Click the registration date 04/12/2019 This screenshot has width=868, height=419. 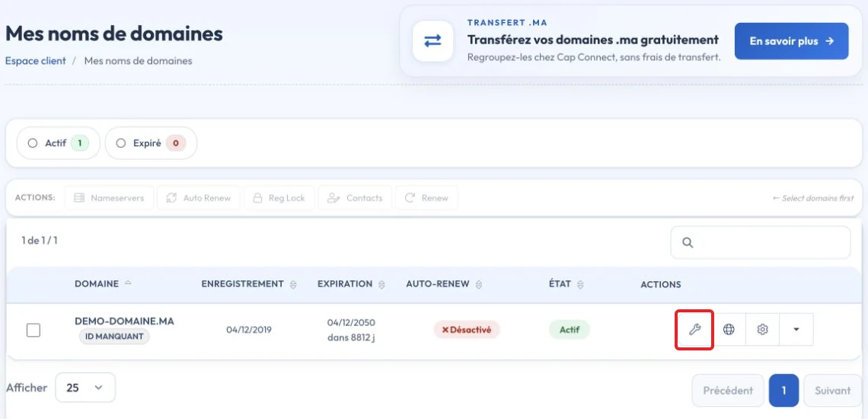pos(248,330)
